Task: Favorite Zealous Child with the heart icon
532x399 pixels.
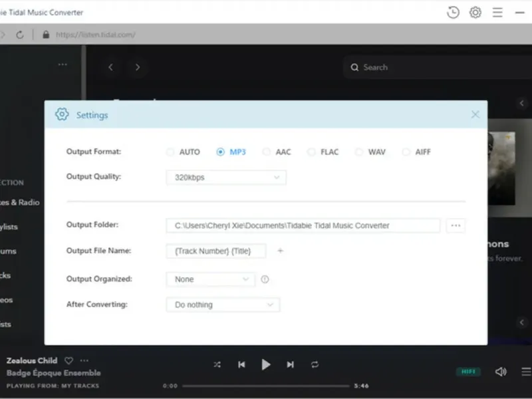Action: click(69, 360)
